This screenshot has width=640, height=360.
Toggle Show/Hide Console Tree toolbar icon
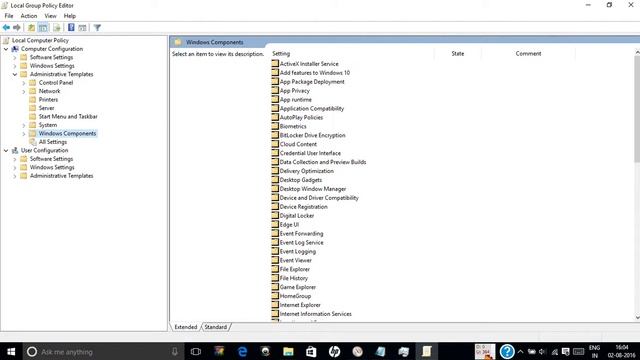[x=43, y=28]
